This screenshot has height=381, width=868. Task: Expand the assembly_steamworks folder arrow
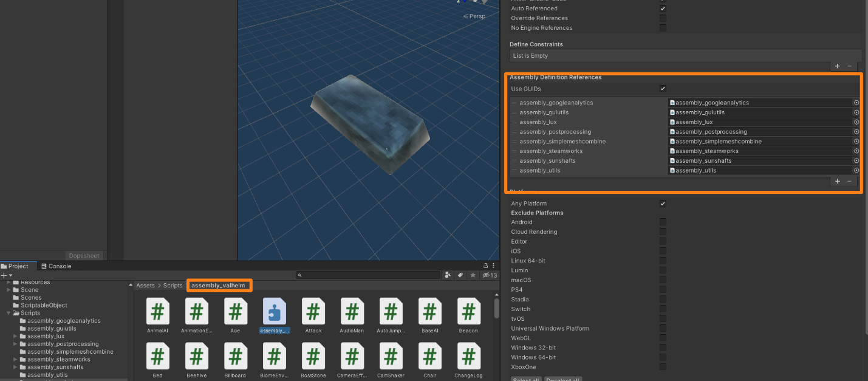click(15, 360)
